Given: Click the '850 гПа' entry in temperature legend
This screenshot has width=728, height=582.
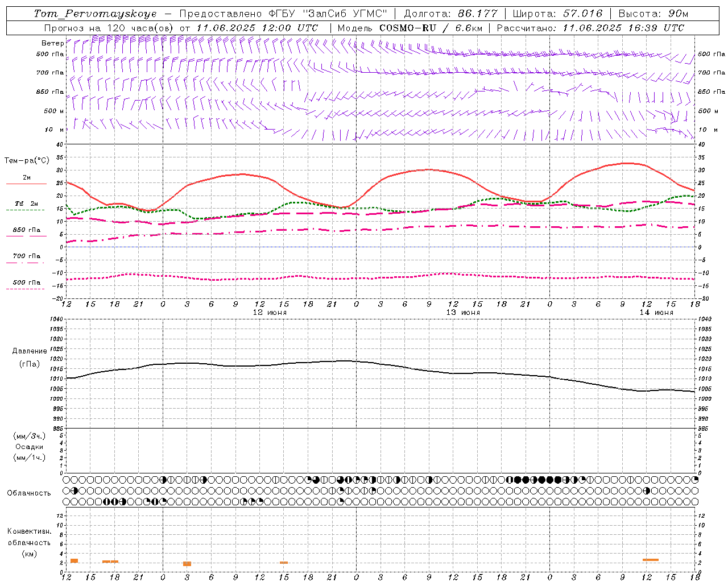Looking at the screenshot, I should (x=26, y=230).
